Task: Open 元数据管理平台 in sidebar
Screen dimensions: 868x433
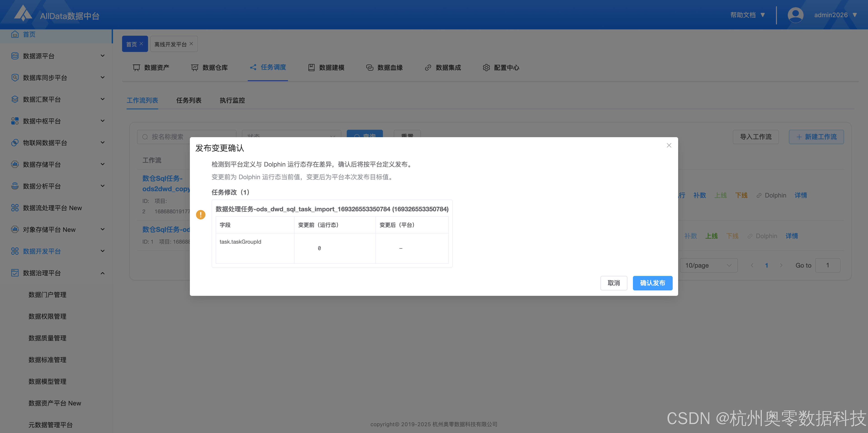Action: pos(51,425)
